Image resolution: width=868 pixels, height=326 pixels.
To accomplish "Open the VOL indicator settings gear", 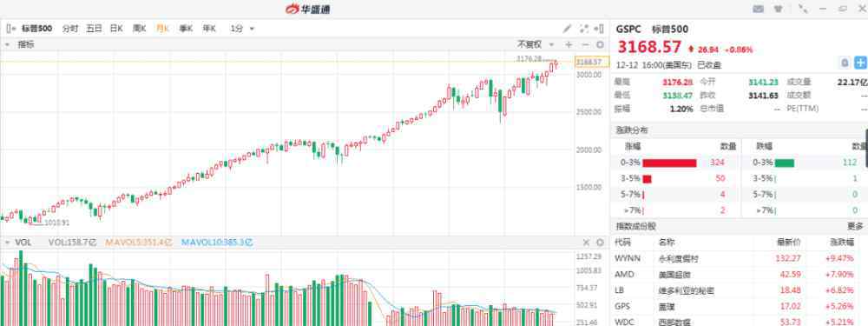I will (x=600, y=243).
